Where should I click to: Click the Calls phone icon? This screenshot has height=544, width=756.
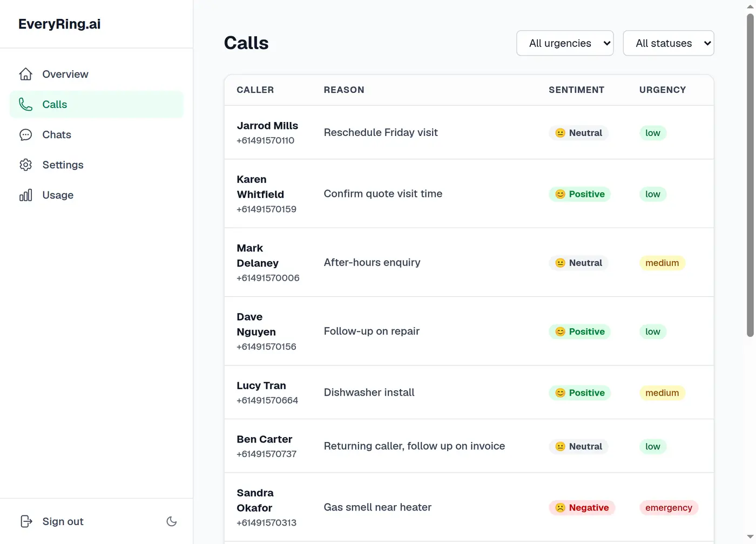(x=25, y=104)
